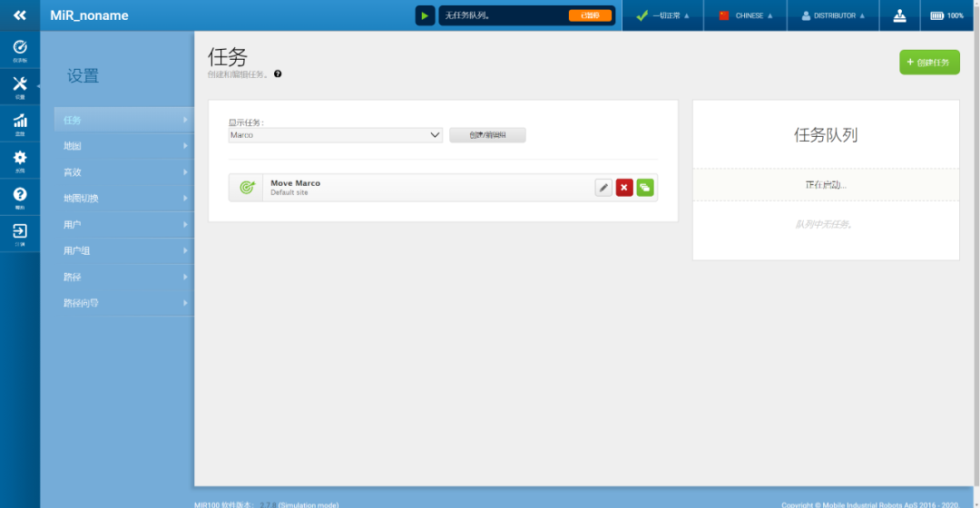The image size is (980, 508).
Task: Open the Help question-mark sidebar icon
Action: (x=19, y=197)
